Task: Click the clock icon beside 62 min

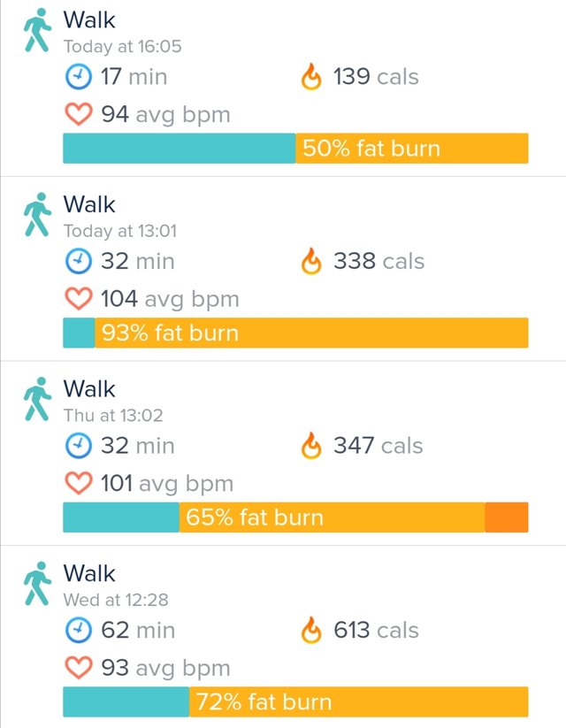Action: click(78, 630)
